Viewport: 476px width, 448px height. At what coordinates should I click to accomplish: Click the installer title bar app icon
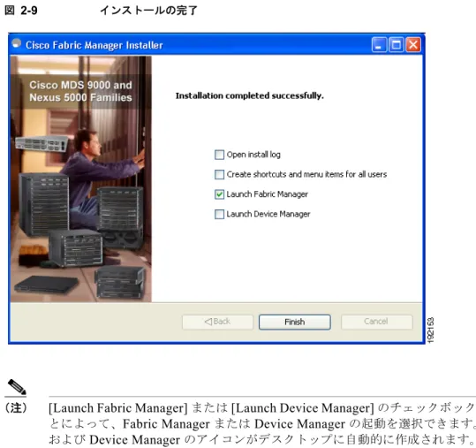[x=17, y=43]
